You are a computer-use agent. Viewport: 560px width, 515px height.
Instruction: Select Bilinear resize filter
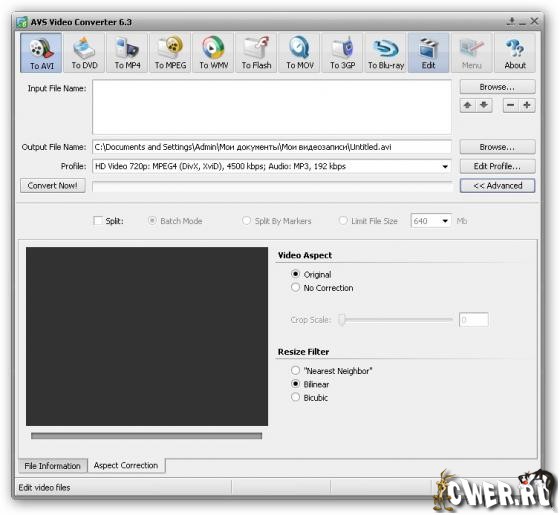(x=295, y=384)
